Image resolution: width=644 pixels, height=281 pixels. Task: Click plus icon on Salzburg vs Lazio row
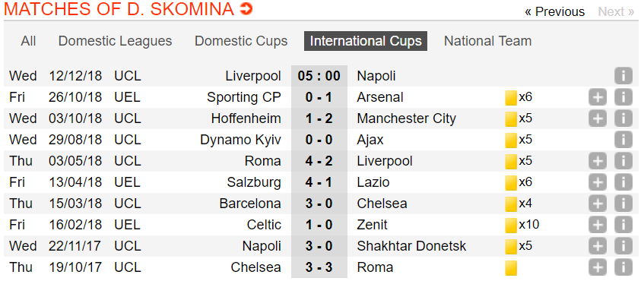(597, 182)
